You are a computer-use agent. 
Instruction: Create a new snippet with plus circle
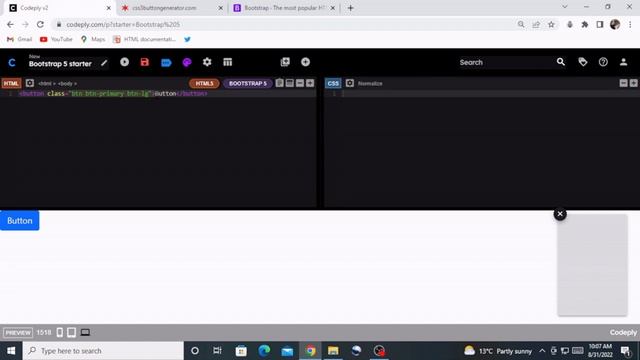pos(305,62)
